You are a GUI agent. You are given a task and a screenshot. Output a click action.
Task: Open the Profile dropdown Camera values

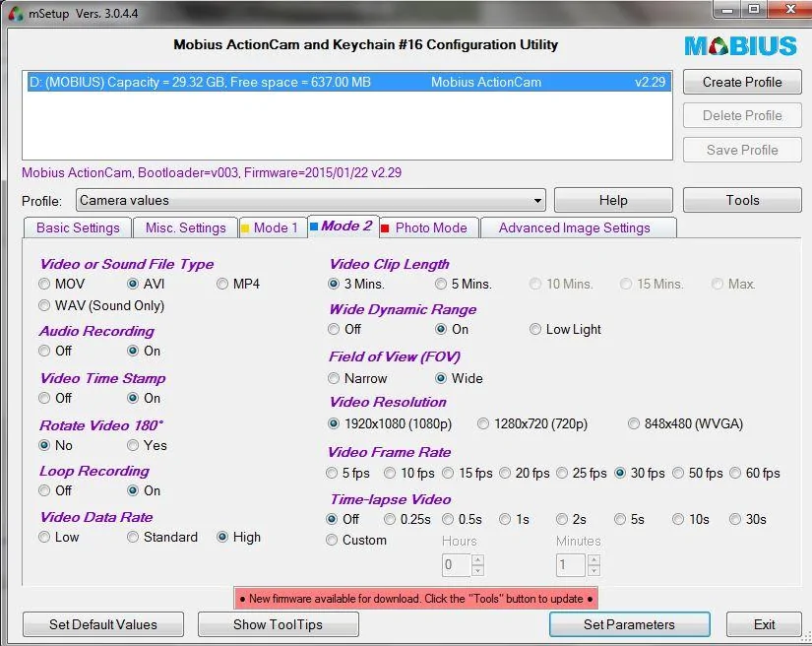coord(311,201)
